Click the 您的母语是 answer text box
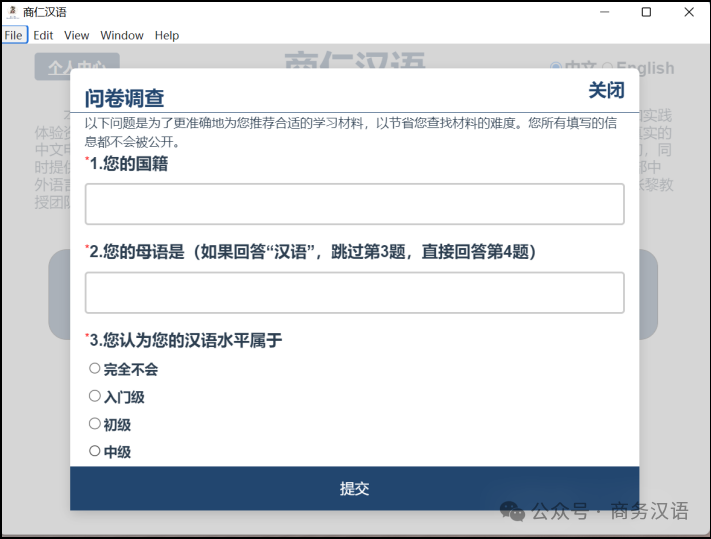Viewport: 711px width, 539px height. (x=354, y=293)
